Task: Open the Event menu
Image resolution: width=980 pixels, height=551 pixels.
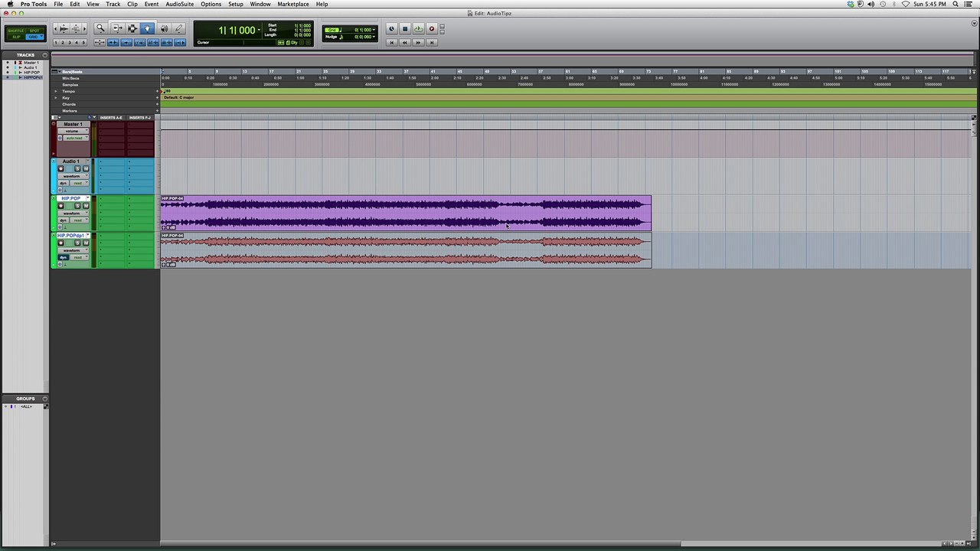Action: (152, 4)
